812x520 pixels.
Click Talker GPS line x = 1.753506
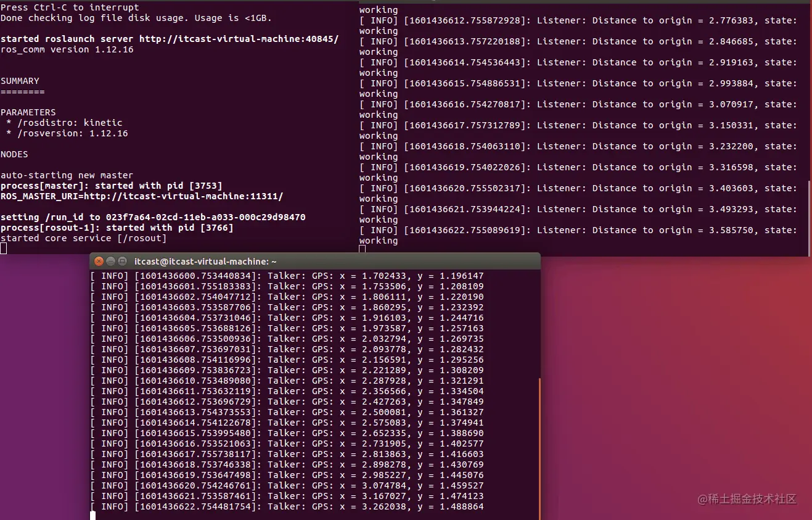pos(287,286)
